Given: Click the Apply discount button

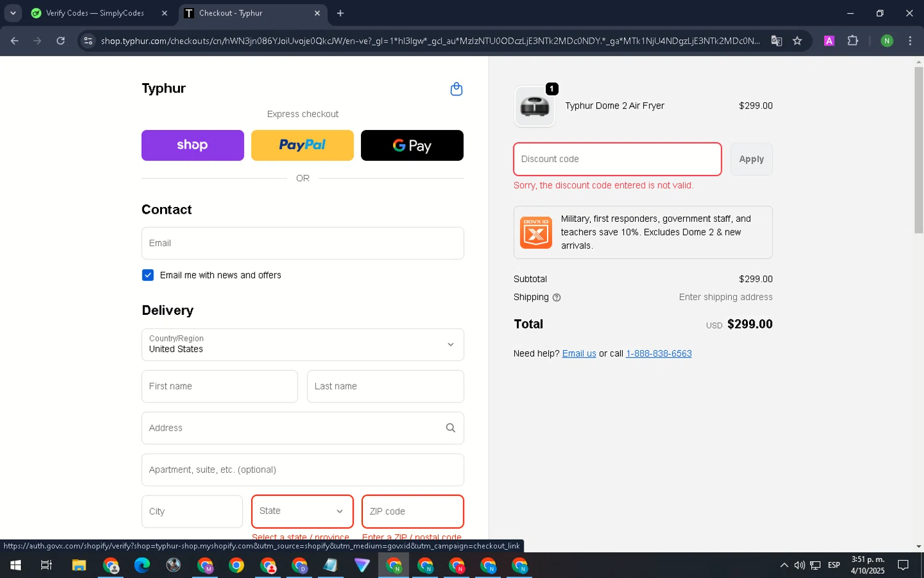Looking at the screenshot, I should 752,159.
